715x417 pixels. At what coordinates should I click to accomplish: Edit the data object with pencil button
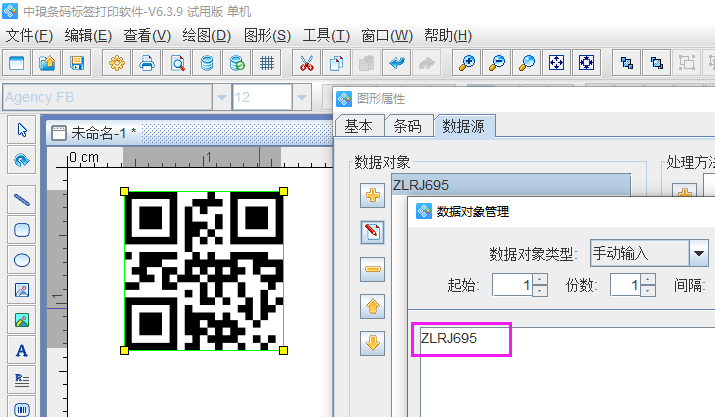[373, 232]
